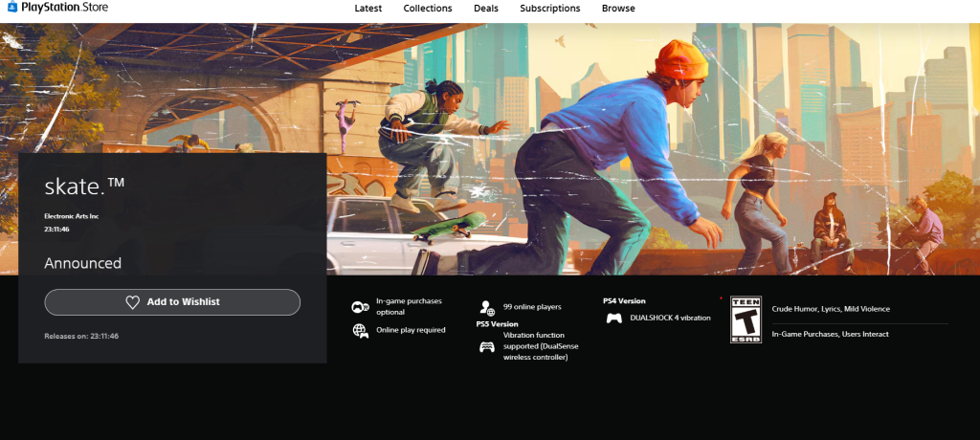Go to the Deals section
This screenshot has height=440, width=980.
(x=485, y=8)
